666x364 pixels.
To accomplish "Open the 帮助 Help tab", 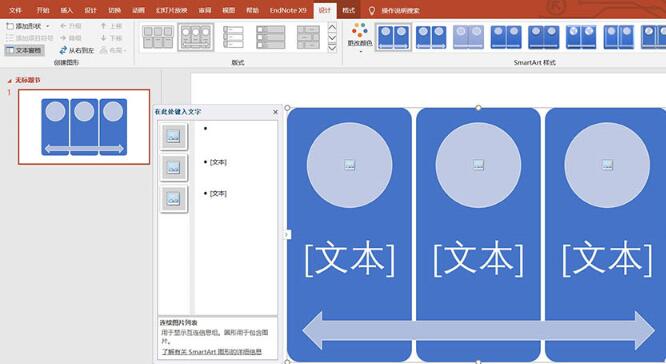I will tap(252, 10).
